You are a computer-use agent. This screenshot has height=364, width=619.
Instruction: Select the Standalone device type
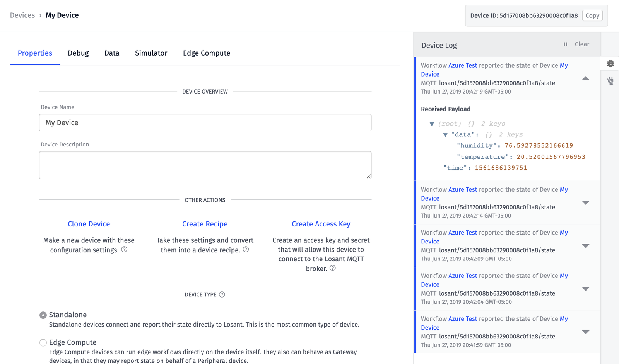(43, 315)
